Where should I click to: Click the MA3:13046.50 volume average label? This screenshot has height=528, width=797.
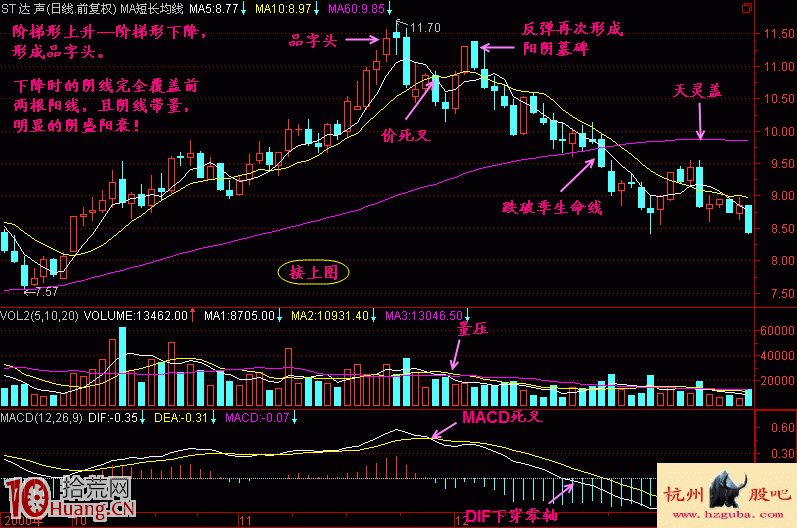pos(424,316)
